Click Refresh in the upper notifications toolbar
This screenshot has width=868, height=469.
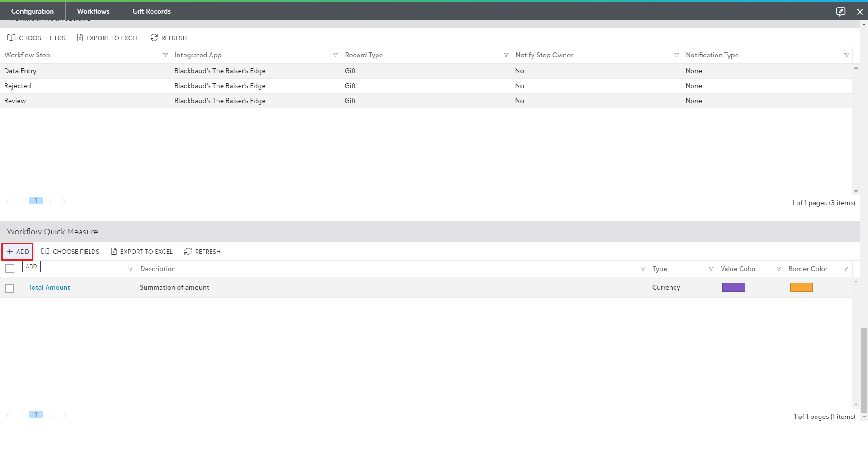(x=168, y=38)
